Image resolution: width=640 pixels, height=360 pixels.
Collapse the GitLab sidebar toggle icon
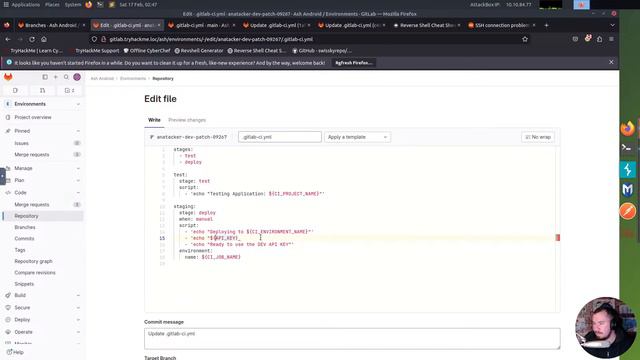[45, 77]
